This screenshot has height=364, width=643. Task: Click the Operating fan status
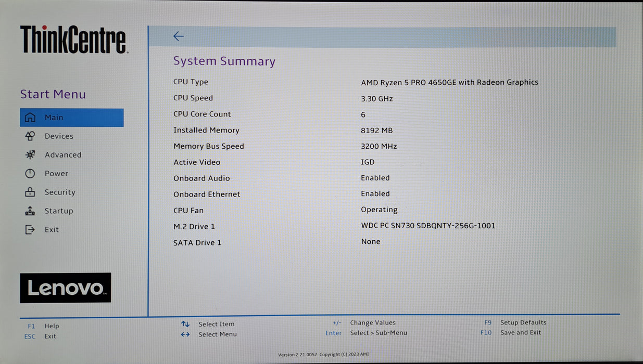click(380, 210)
